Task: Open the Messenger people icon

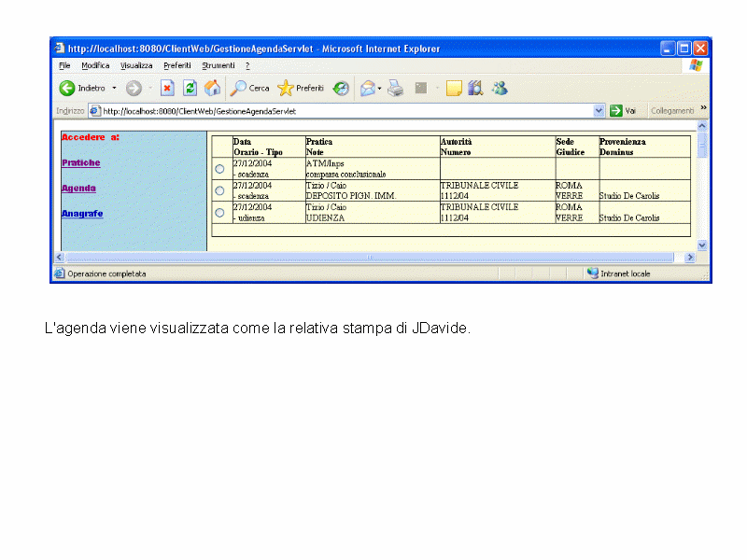Action: [x=500, y=88]
